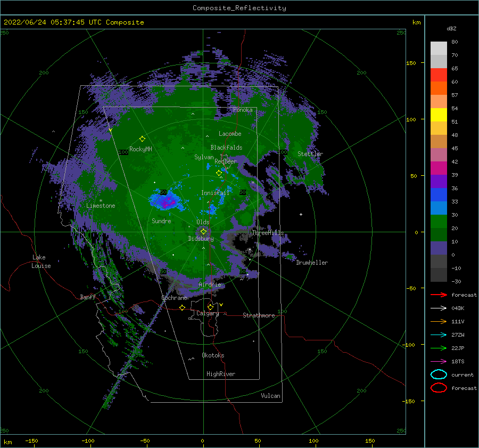The height and width of the screenshot is (448, 479).
Task: Click yellow diamond marker below Cochrane
Action: pyautogui.click(x=183, y=308)
